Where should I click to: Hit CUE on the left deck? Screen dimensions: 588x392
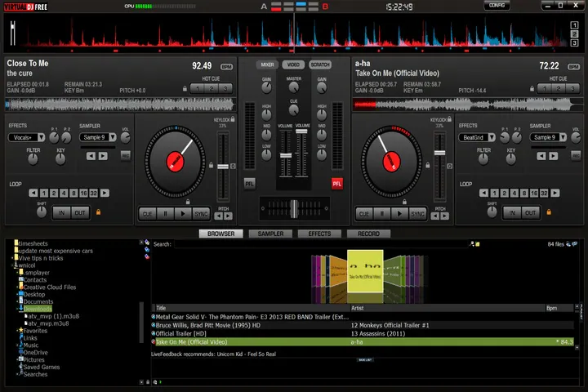click(x=147, y=214)
